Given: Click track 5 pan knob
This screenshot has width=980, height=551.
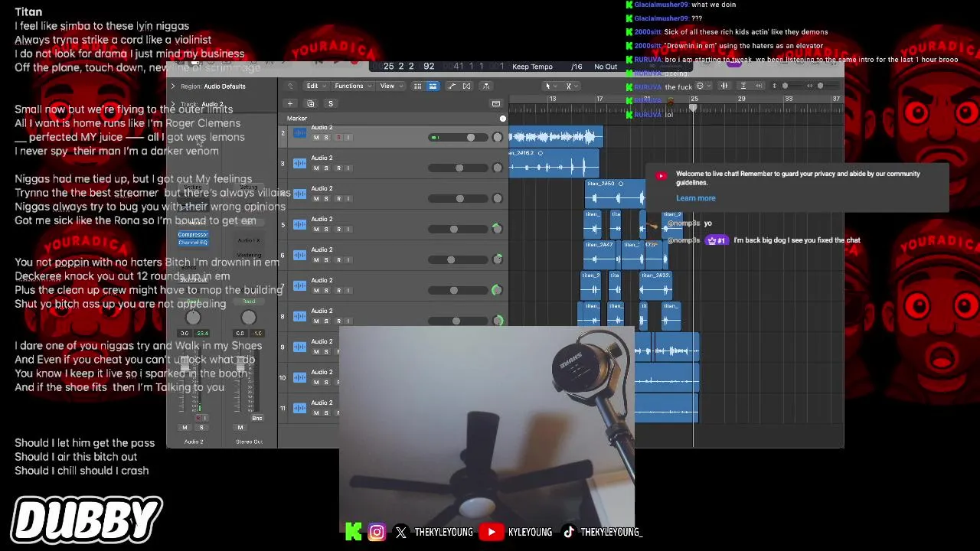Looking at the screenshot, I should tap(497, 229).
